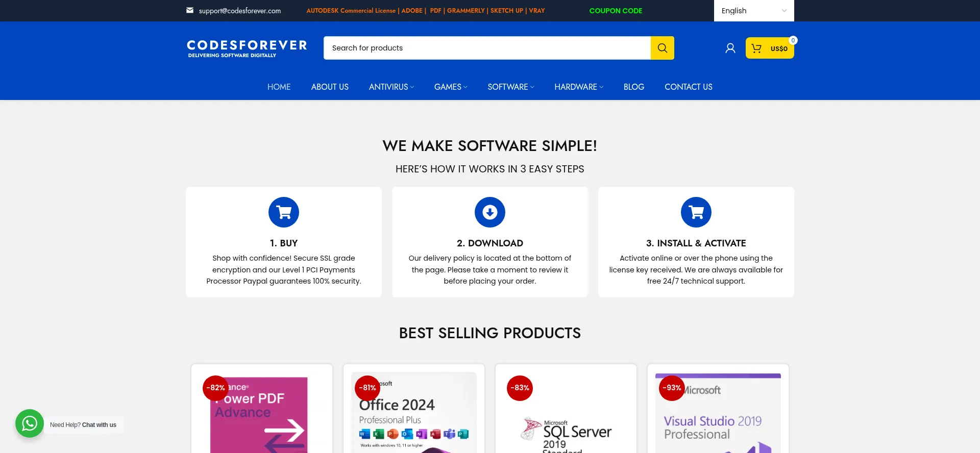Viewport: 980px width, 453px height.
Task: Click the CODESFOREVER logo
Action: point(247,48)
